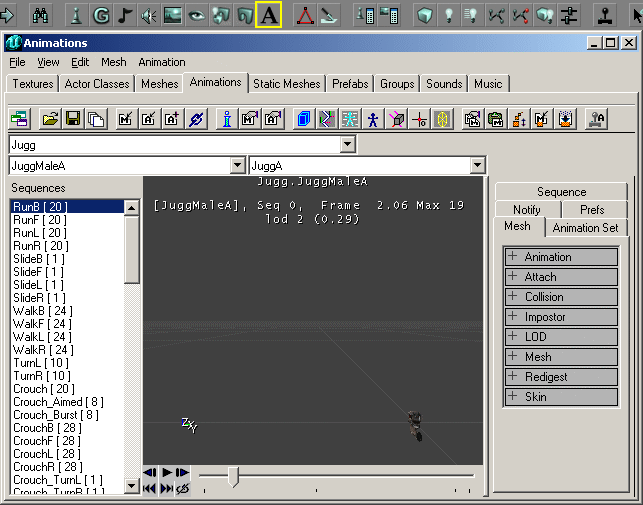Click the open folder icon

50,120
